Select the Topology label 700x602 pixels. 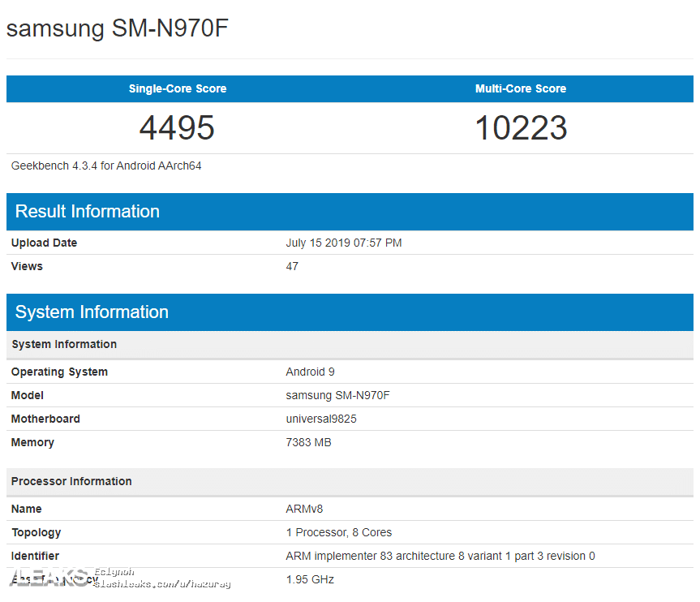[x=37, y=532]
